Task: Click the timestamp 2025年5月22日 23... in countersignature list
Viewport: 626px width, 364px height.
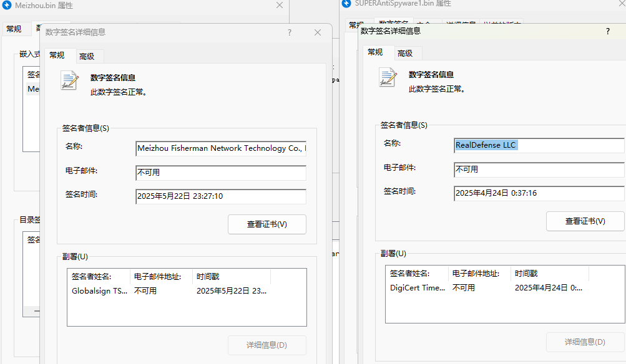Action: click(x=232, y=291)
